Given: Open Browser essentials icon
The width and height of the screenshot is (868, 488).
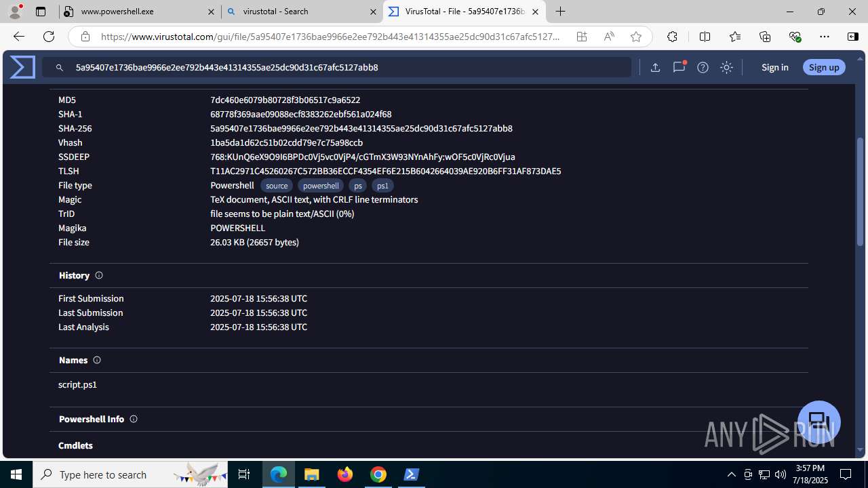Looking at the screenshot, I should click(x=795, y=37).
